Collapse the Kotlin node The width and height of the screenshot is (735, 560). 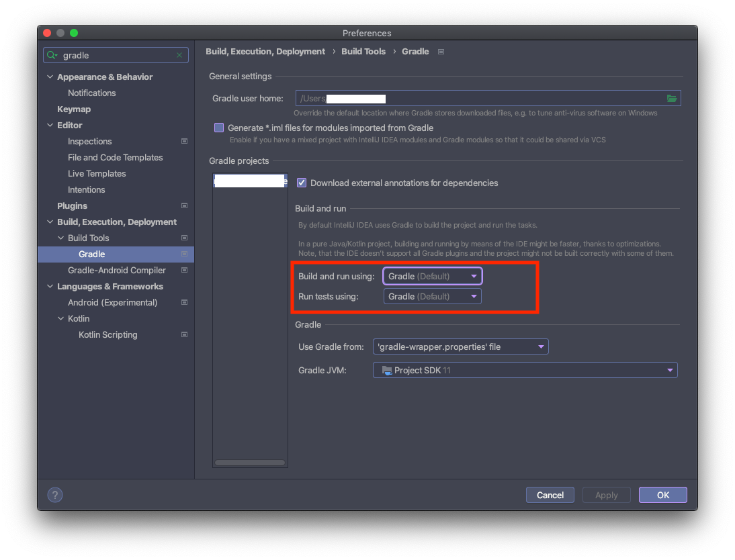pos(61,319)
